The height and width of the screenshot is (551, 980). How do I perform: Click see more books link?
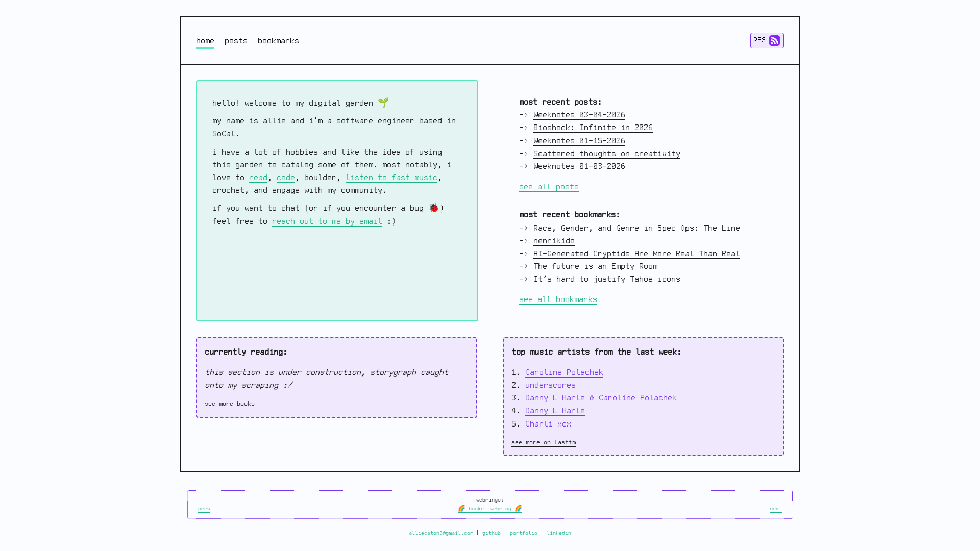click(229, 404)
